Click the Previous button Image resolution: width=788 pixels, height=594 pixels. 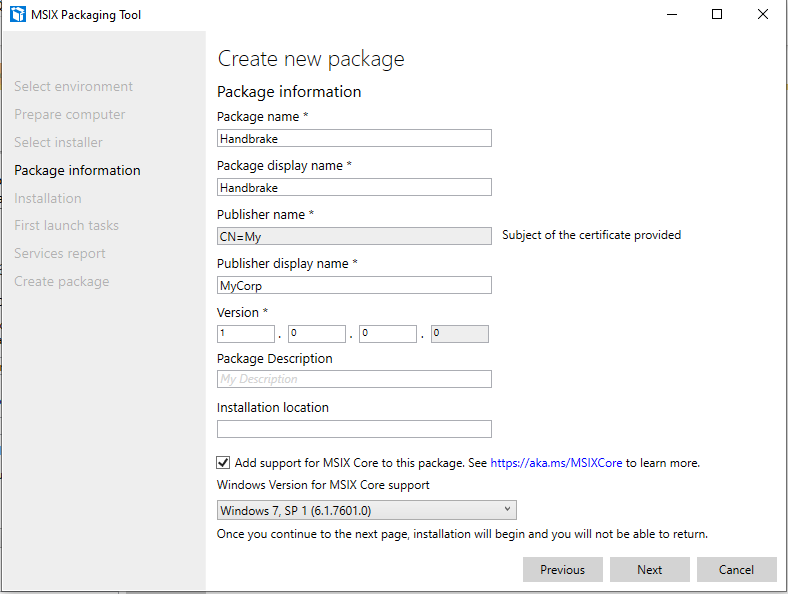(562, 569)
